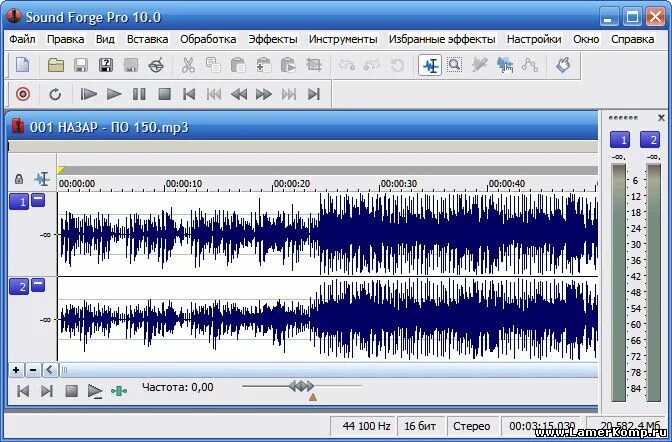Go to Start in transport bar
The width and height of the screenshot is (672, 442).
point(189,94)
